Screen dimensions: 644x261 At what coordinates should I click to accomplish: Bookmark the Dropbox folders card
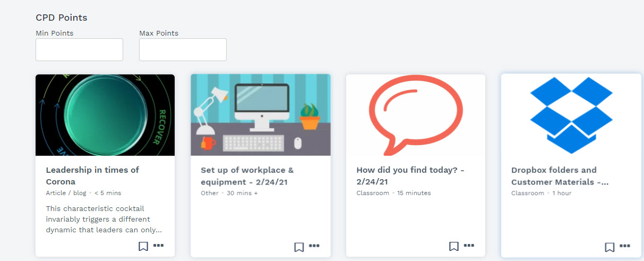click(x=609, y=247)
